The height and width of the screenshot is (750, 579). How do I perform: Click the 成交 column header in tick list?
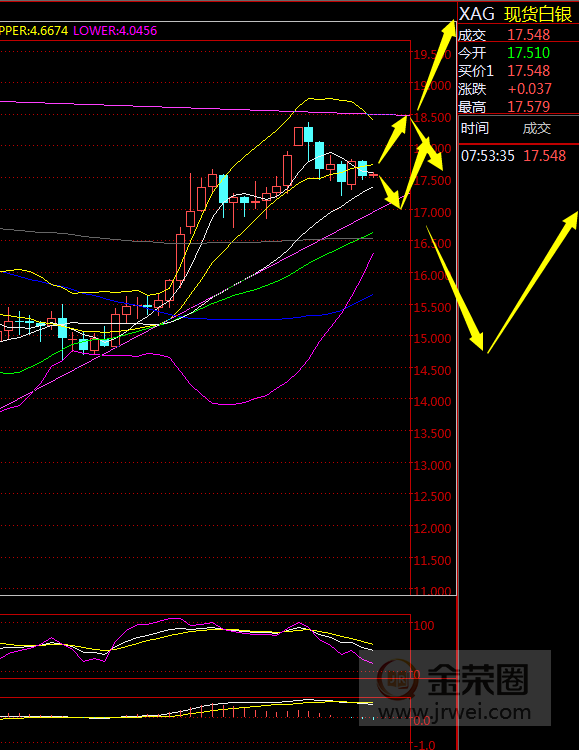[536, 128]
